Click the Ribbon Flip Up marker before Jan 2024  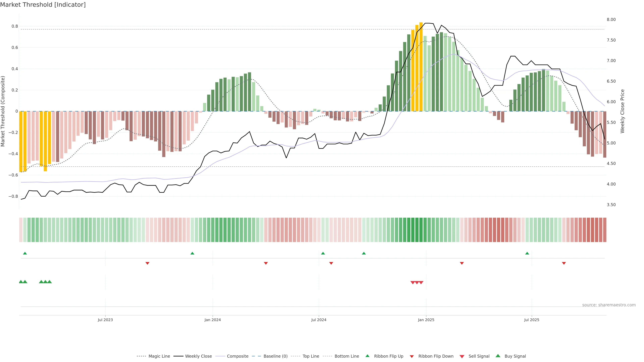[192, 253]
